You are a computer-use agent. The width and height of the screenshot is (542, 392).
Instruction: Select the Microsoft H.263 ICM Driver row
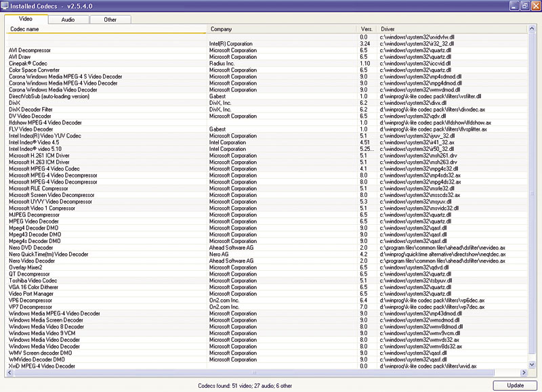coord(267,162)
